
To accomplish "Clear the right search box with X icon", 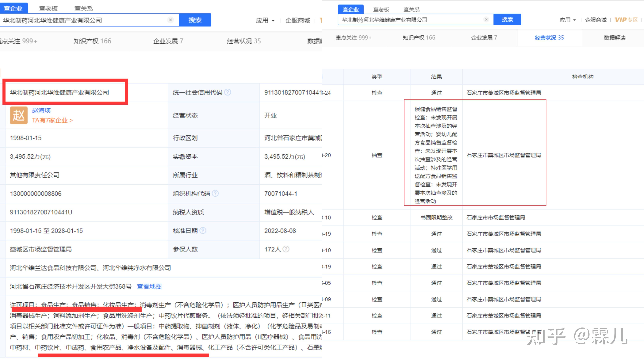I will pyautogui.click(x=486, y=19).
